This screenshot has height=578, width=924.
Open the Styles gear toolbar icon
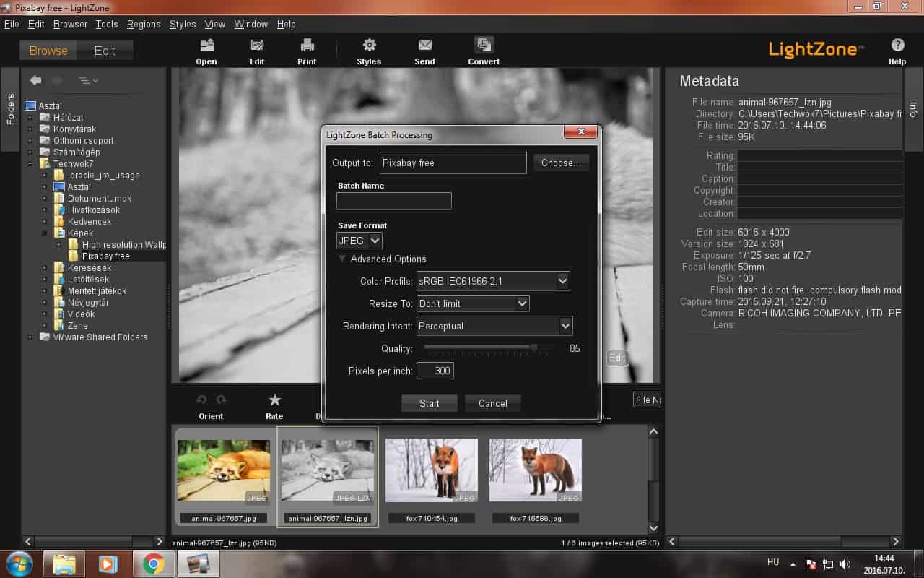pyautogui.click(x=369, y=46)
